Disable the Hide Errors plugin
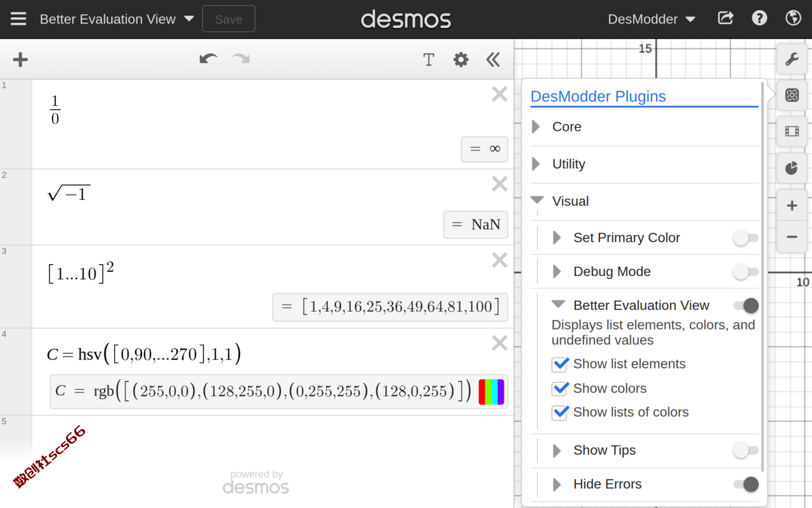This screenshot has width=812, height=508. (745, 485)
